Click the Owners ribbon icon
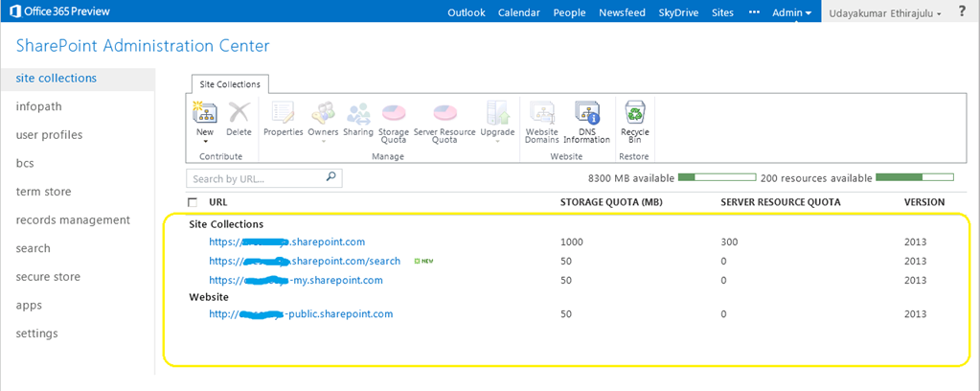This screenshot has height=391, width=980. [x=323, y=113]
